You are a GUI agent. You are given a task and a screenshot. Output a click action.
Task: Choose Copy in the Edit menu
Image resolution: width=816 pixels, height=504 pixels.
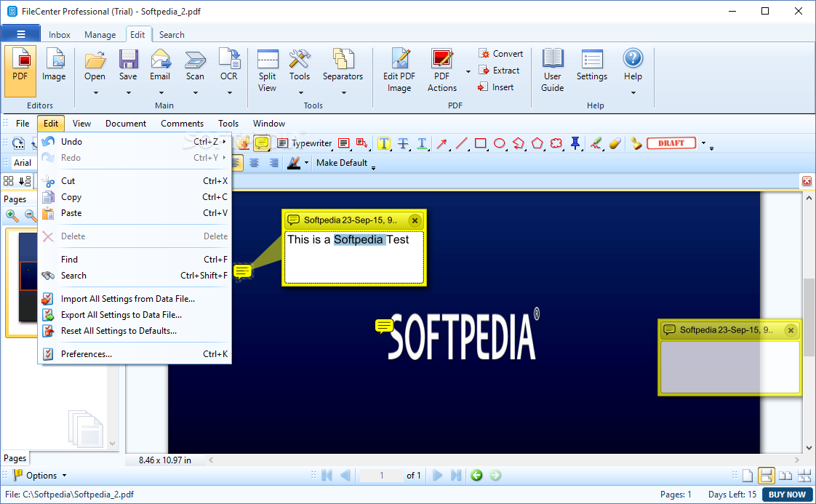135,197
